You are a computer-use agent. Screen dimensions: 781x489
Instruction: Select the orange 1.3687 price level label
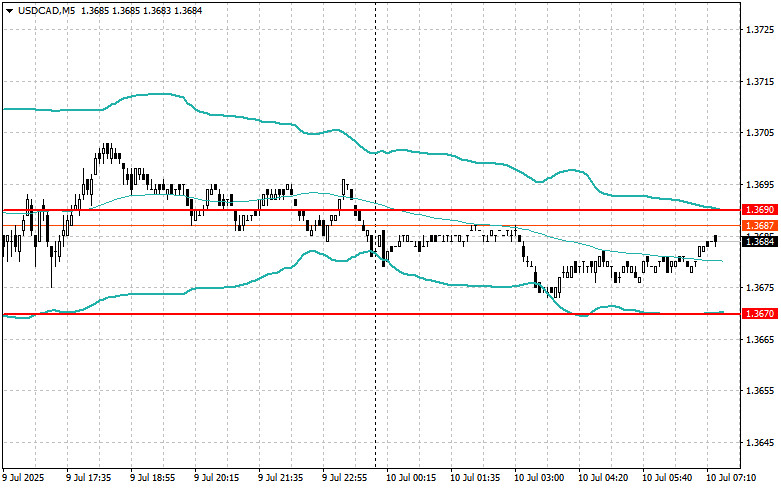[x=760, y=226]
